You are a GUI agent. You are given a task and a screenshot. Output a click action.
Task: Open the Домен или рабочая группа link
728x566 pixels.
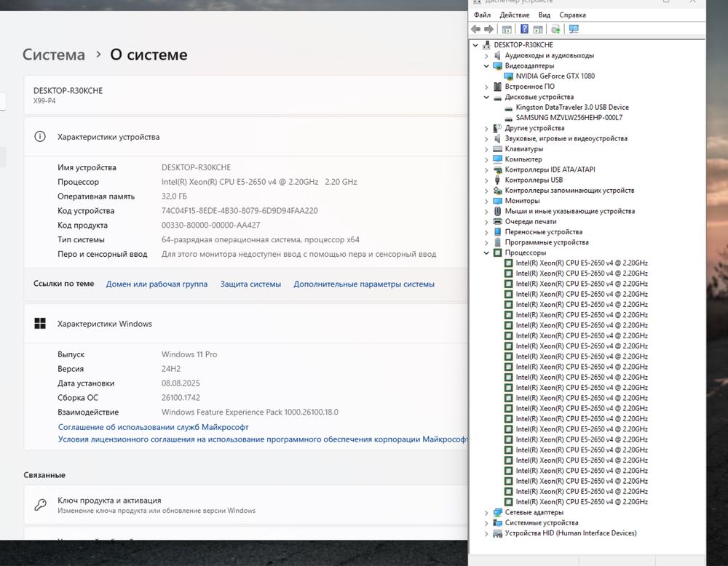pyautogui.click(x=157, y=284)
